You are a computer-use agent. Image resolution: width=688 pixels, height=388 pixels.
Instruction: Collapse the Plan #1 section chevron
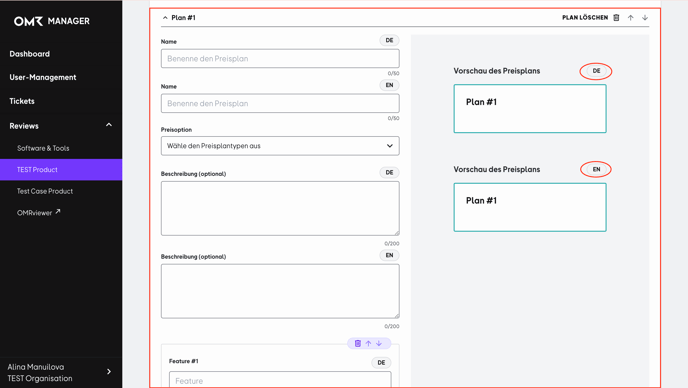pos(165,18)
